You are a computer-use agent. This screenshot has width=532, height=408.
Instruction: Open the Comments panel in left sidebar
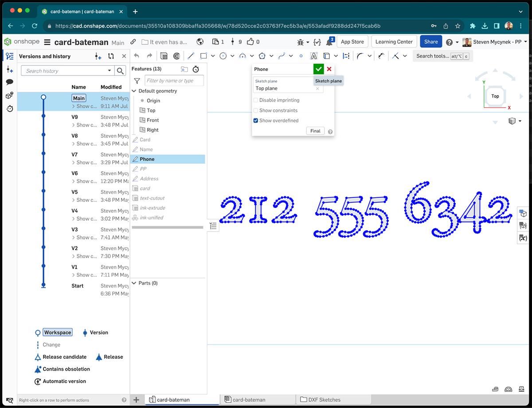coord(9,82)
